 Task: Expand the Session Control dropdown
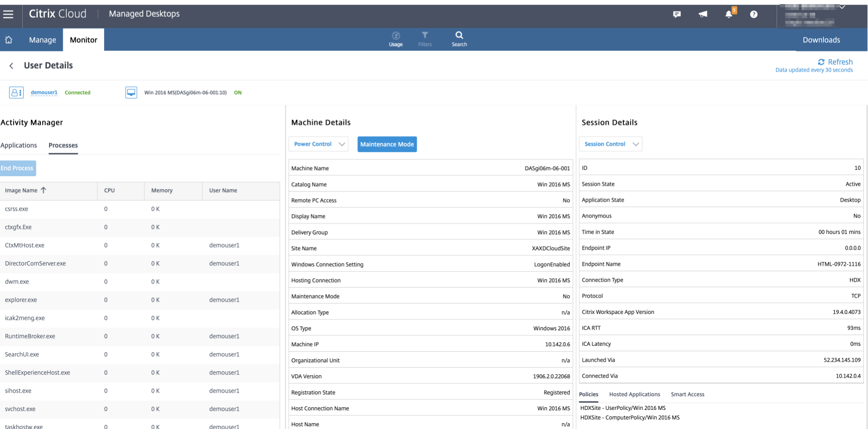[611, 144]
